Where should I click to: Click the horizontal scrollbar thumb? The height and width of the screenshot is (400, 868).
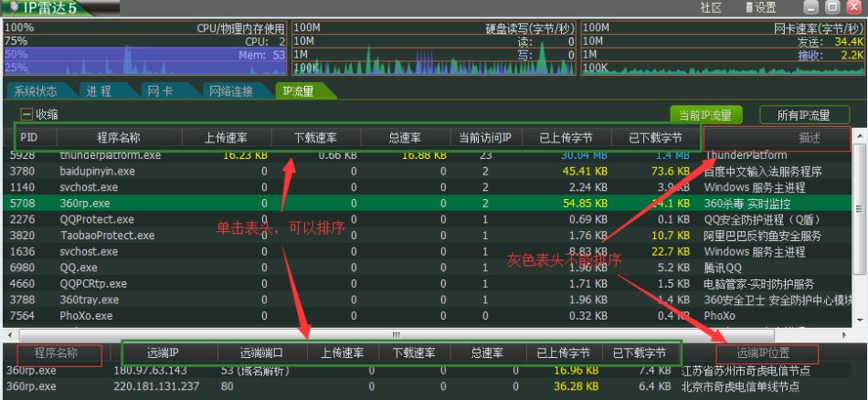397,335
